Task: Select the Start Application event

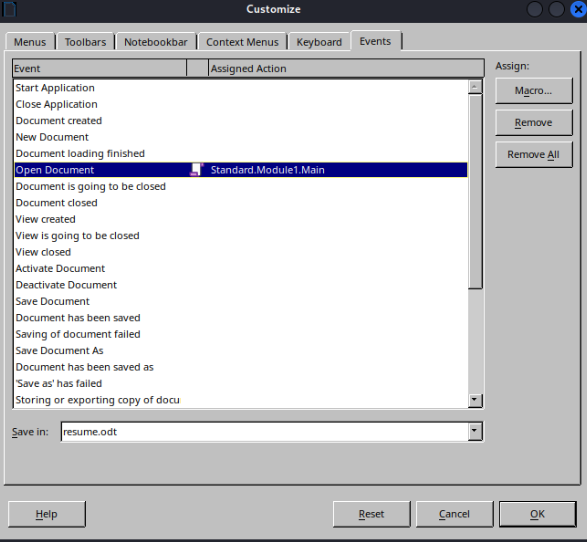Action: 241,88
